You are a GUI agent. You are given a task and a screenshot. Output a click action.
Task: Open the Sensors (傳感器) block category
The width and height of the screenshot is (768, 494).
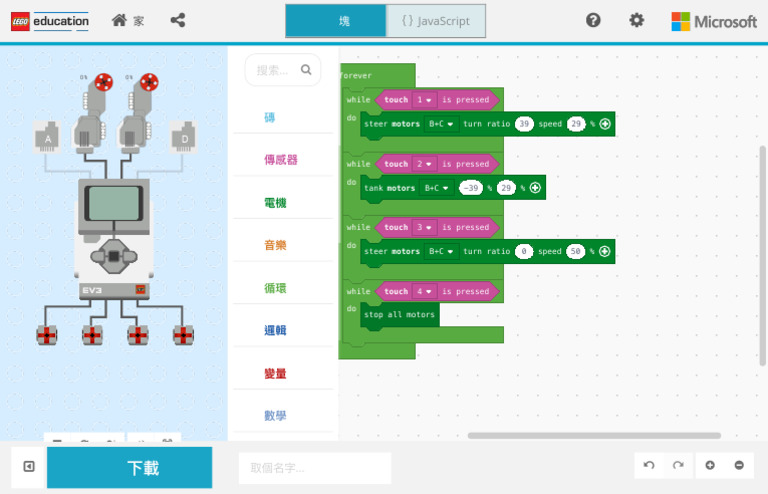[283, 160]
